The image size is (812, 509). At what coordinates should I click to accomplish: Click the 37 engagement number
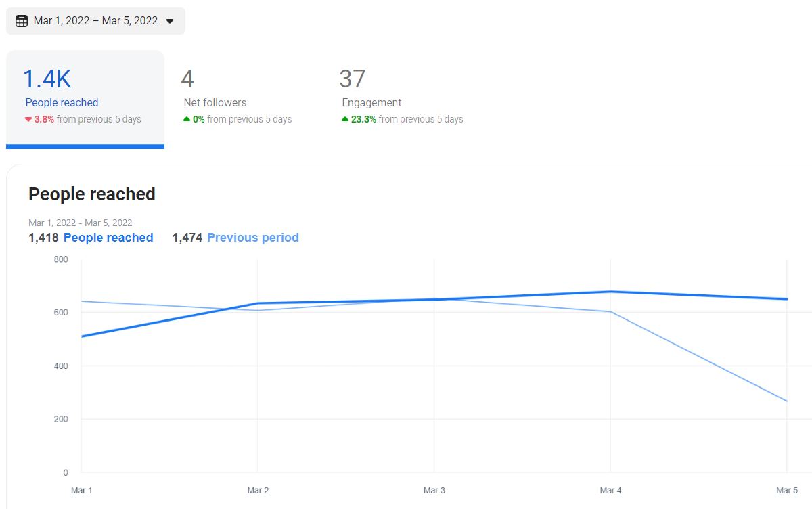(353, 79)
